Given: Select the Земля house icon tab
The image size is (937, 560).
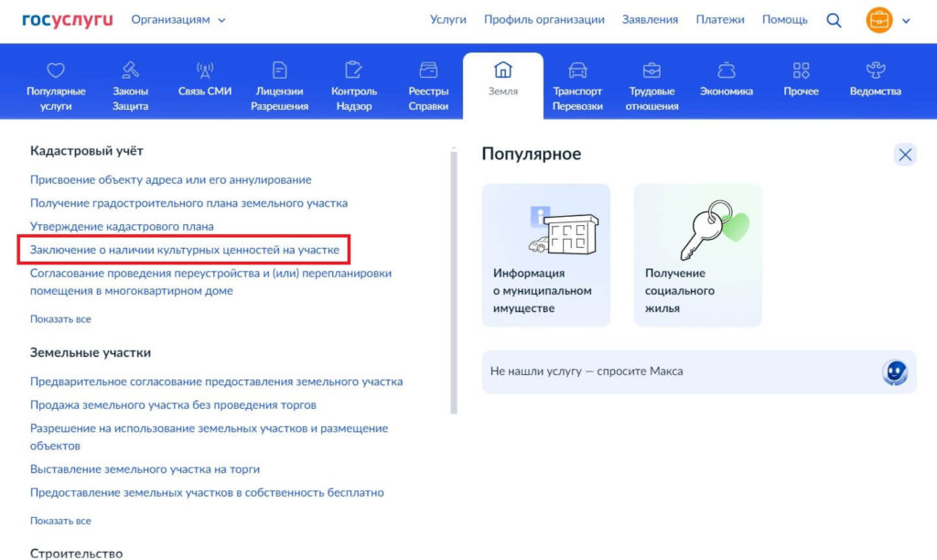Looking at the screenshot, I should (x=502, y=70).
